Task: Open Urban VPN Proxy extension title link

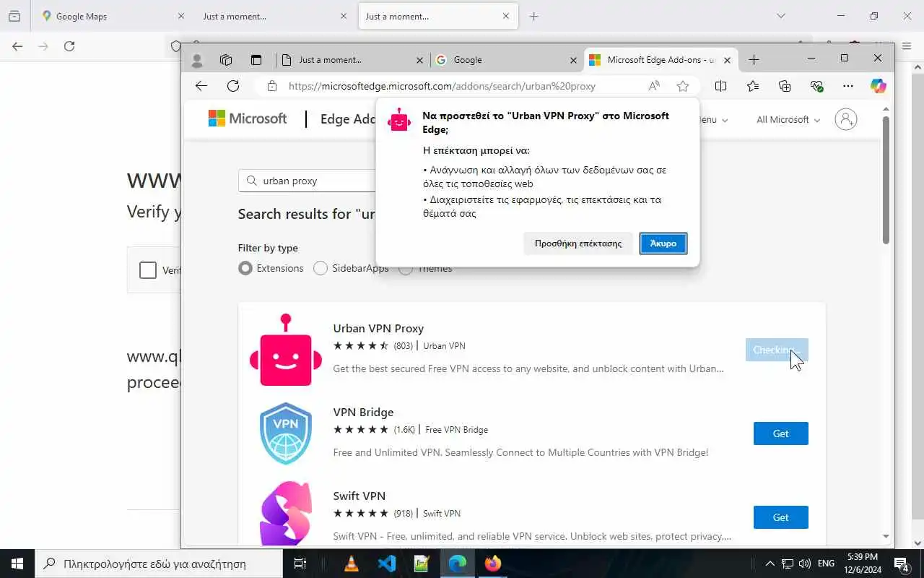Action: (378, 328)
